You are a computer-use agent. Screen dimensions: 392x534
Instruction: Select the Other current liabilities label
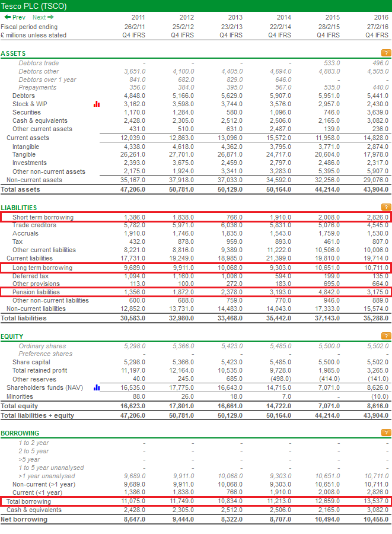[x=44, y=250]
